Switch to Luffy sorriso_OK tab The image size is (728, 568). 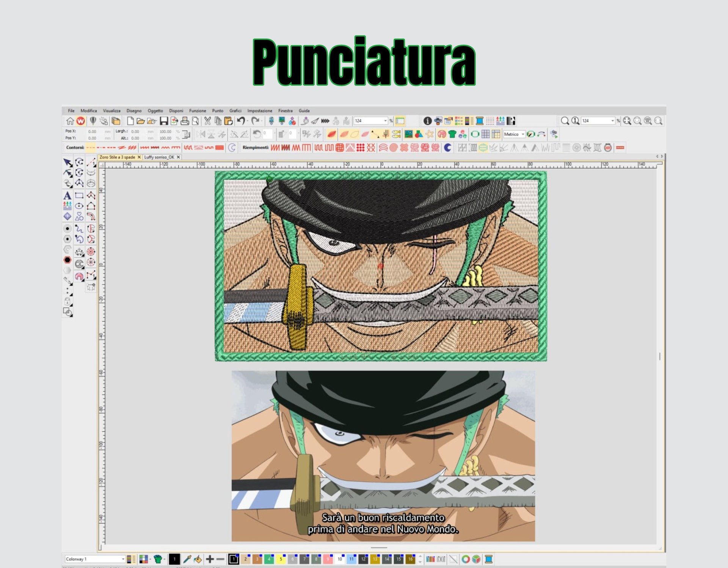tap(159, 157)
